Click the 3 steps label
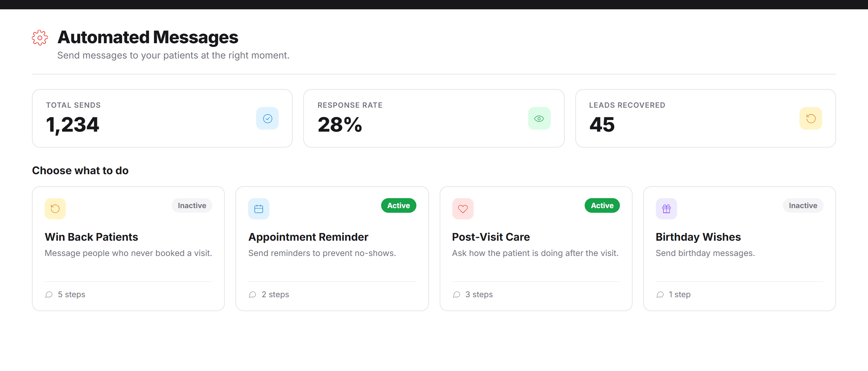Viewport: 868px width, 371px height. pyautogui.click(x=479, y=295)
